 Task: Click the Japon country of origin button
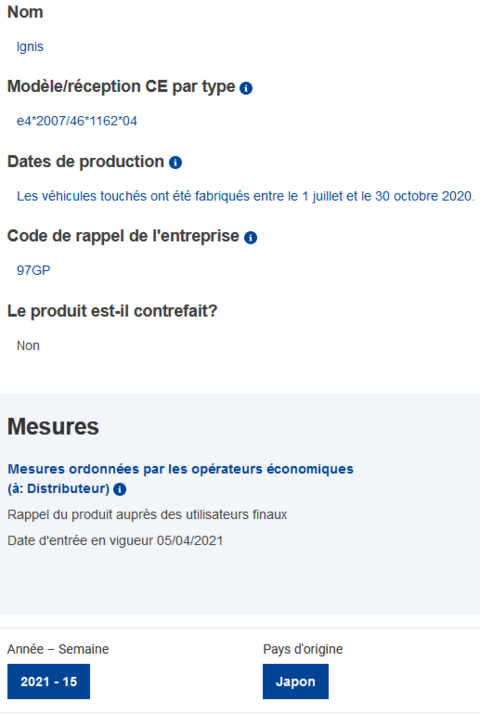click(296, 681)
